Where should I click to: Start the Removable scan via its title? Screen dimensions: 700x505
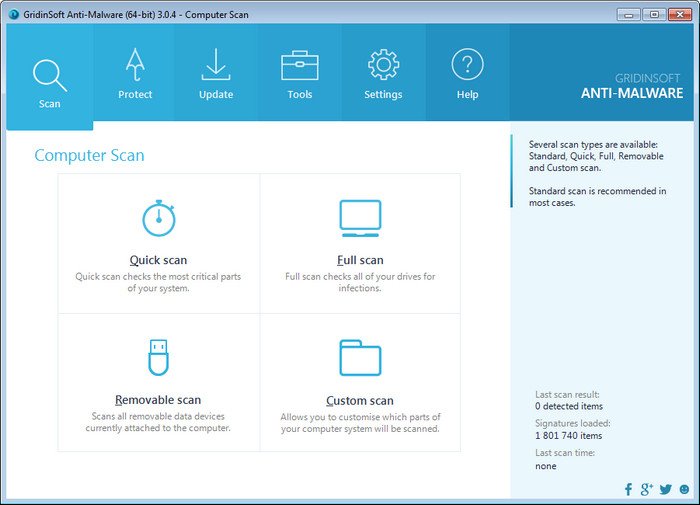[x=158, y=400]
